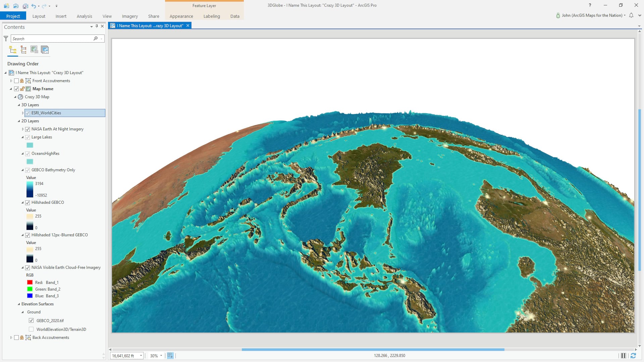
Task: Toggle Large Lakes layer checkbox
Action: [28, 137]
